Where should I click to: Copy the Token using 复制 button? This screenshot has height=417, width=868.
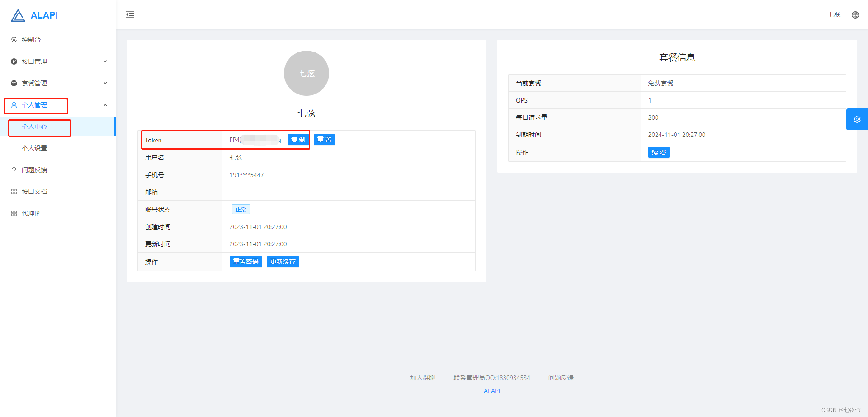(297, 140)
